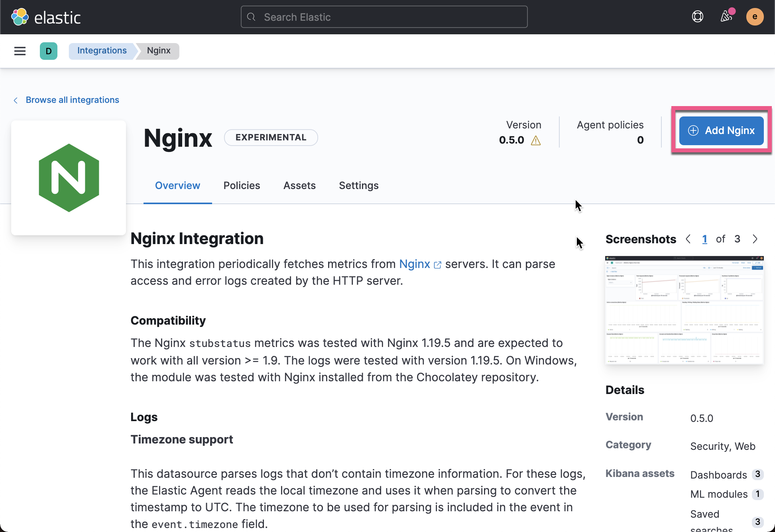Show next screenshot with right chevron
Image resolution: width=775 pixels, height=532 pixels.
click(755, 239)
